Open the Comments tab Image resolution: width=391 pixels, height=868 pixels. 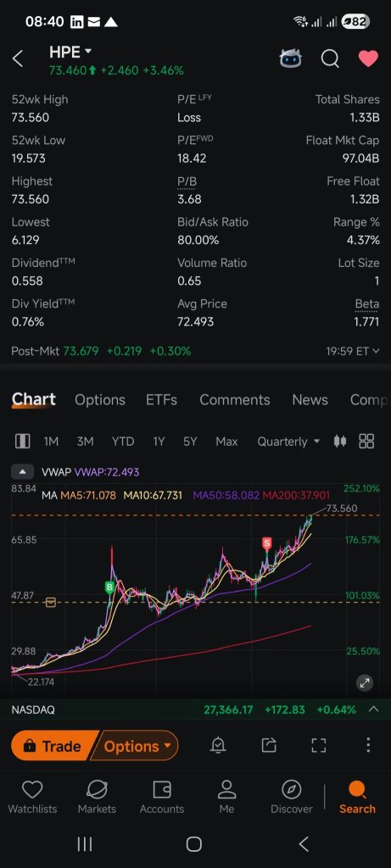[x=235, y=400]
